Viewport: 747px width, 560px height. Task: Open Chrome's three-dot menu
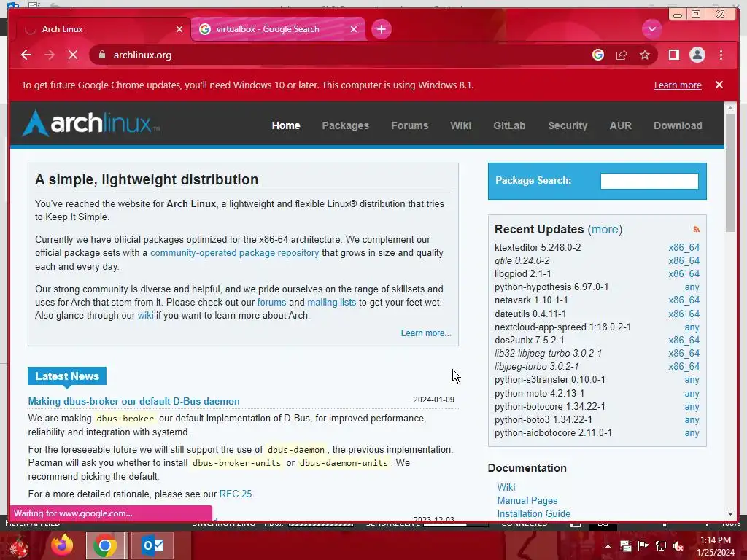click(721, 55)
